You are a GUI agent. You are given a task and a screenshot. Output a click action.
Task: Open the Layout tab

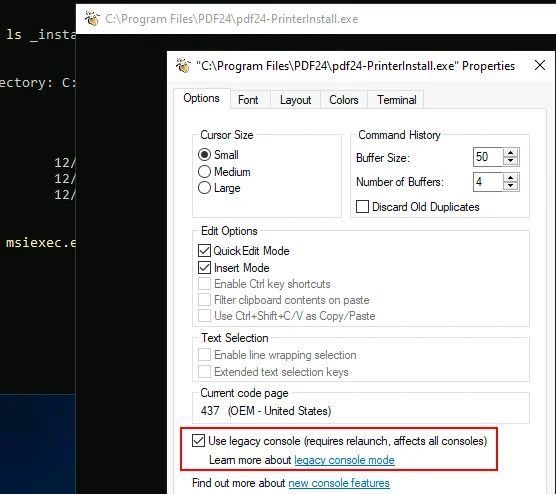pos(295,100)
